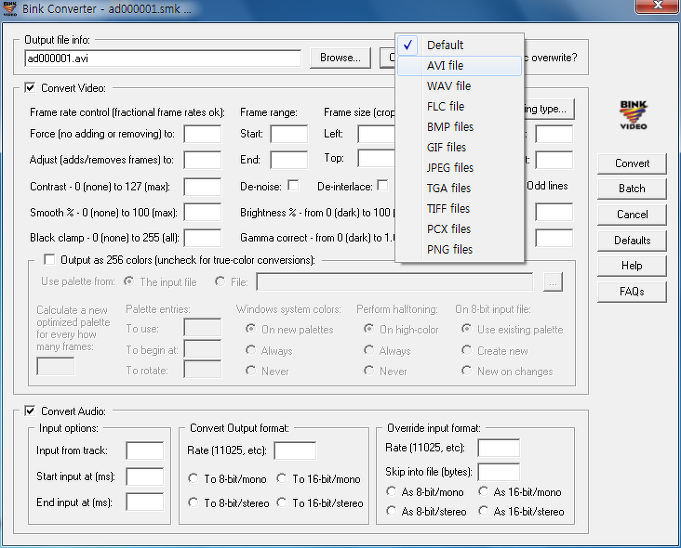This screenshot has width=681, height=548.
Task: Click the Input from track field
Action: click(145, 450)
